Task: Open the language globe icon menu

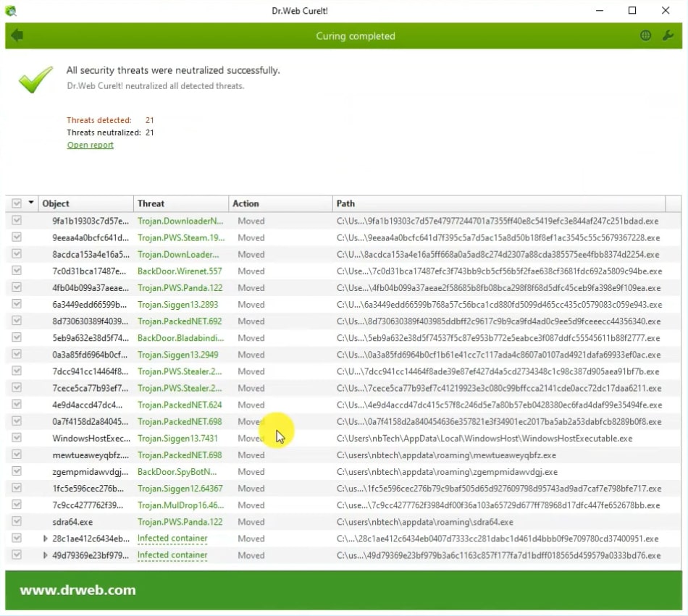Action: [x=645, y=35]
